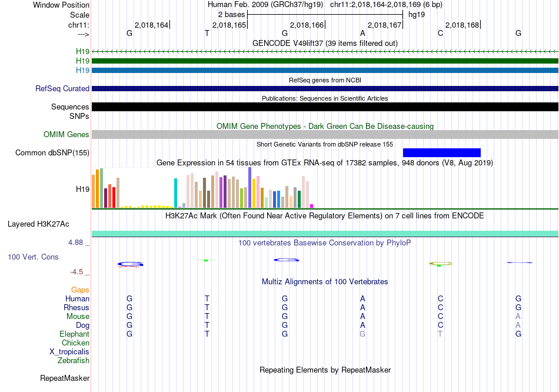
Task: Click the Mouse alignment row label
Action: [x=78, y=317]
